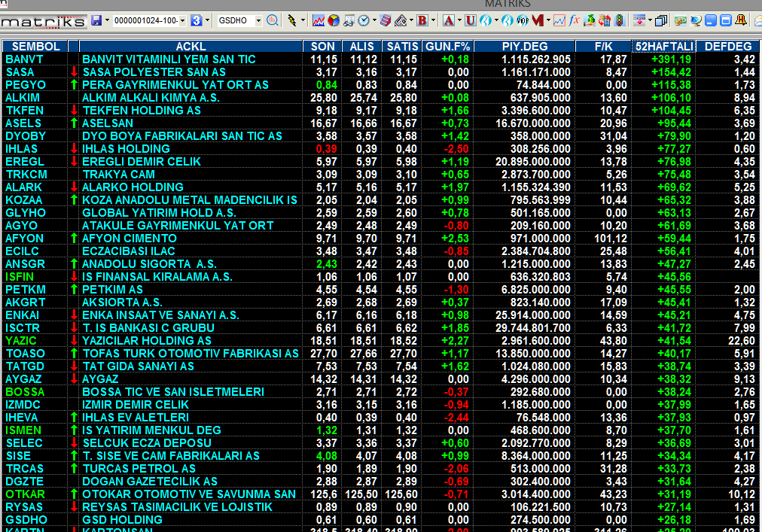Click the magnifier chart search icon
Viewport: 762px width, 532px height.
click(x=273, y=20)
